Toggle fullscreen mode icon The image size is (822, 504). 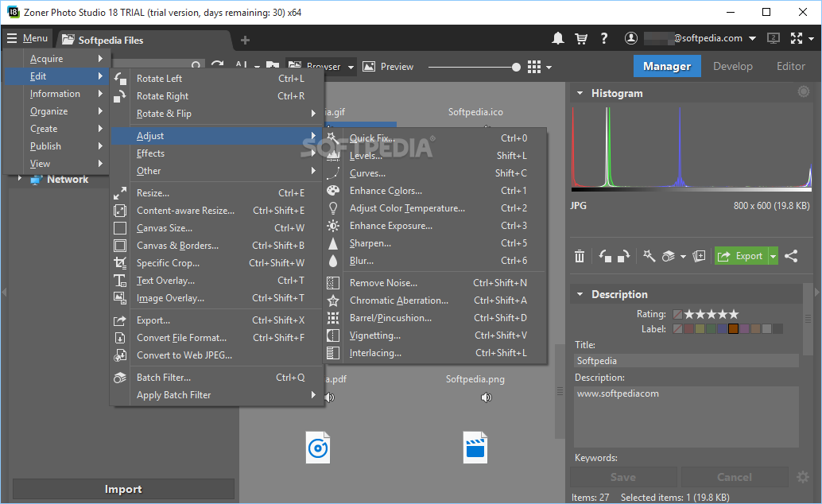point(797,38)
